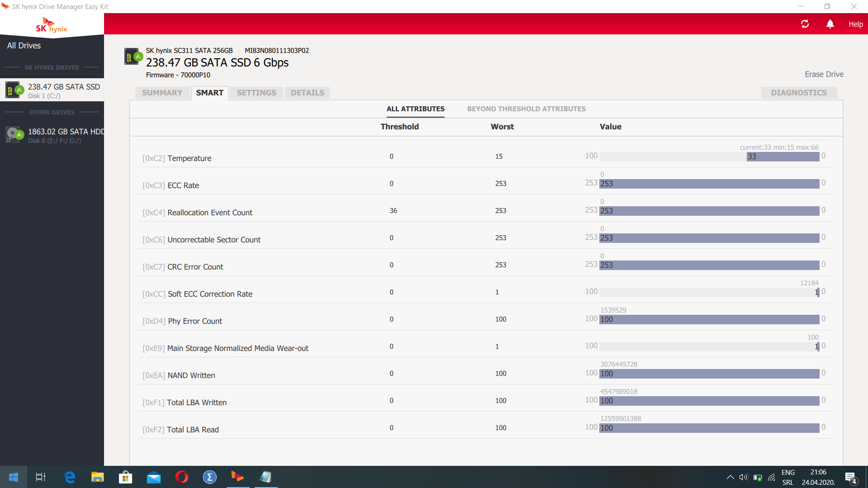Click the Value column header
This screenshot has width=868, height=488.
tap(610, 127)
